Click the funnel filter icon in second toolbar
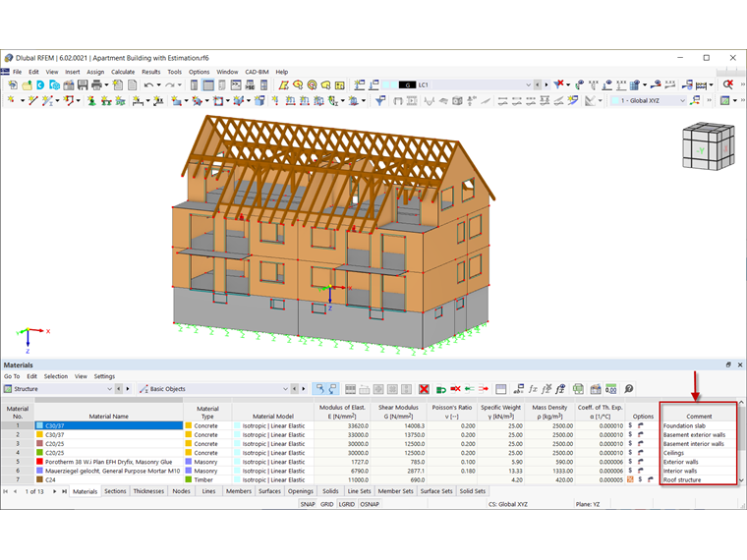Viewport: 747px width, 560px height. (380, 100)
